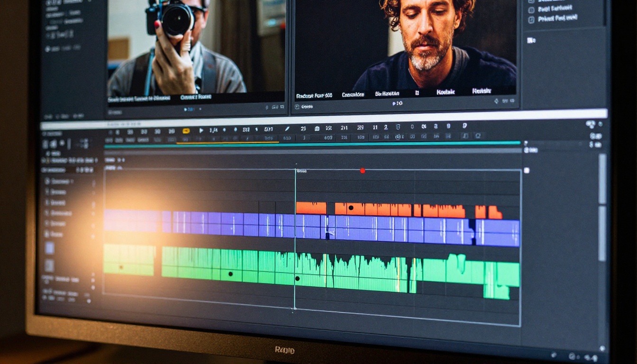Toggle the checkbox at the right monitor's bottom-left corner
The image size is (637, 364).
(x=297, y=107)
